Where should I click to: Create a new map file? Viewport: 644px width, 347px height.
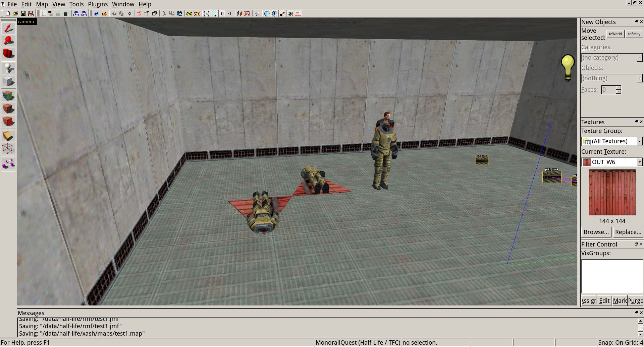pos(8,13)
